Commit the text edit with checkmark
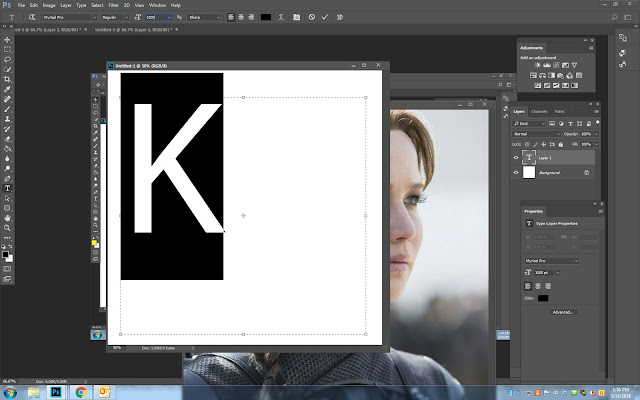 325,17
